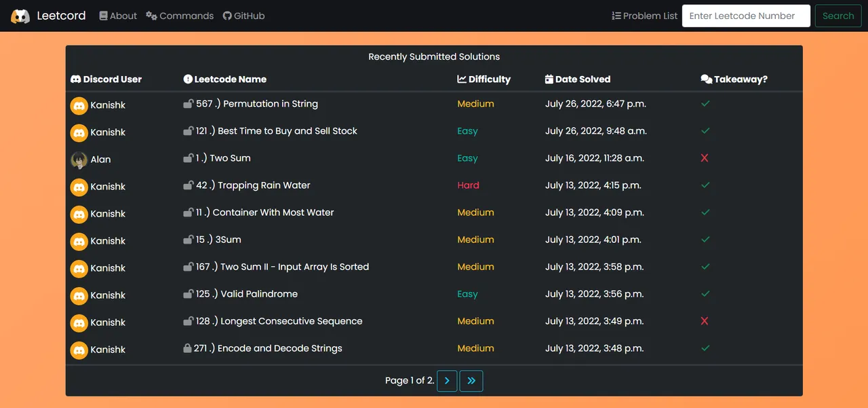Click the red X takeaway for Two Sum

(705, 158)
